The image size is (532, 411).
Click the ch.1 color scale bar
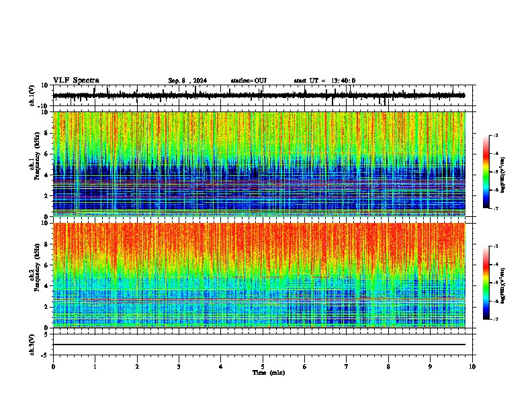[486, 172]
